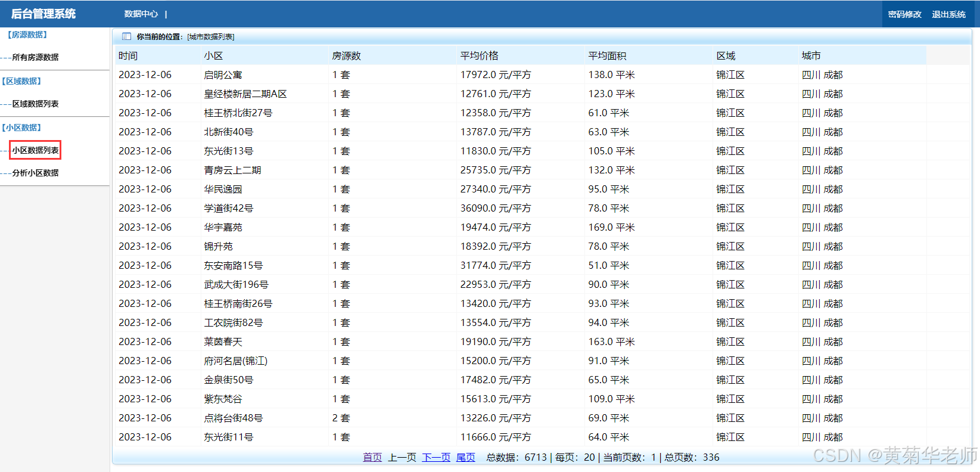Jump to 尾页 in pagination
Viewport: 980px width, 472px height.
pos(466,457)
